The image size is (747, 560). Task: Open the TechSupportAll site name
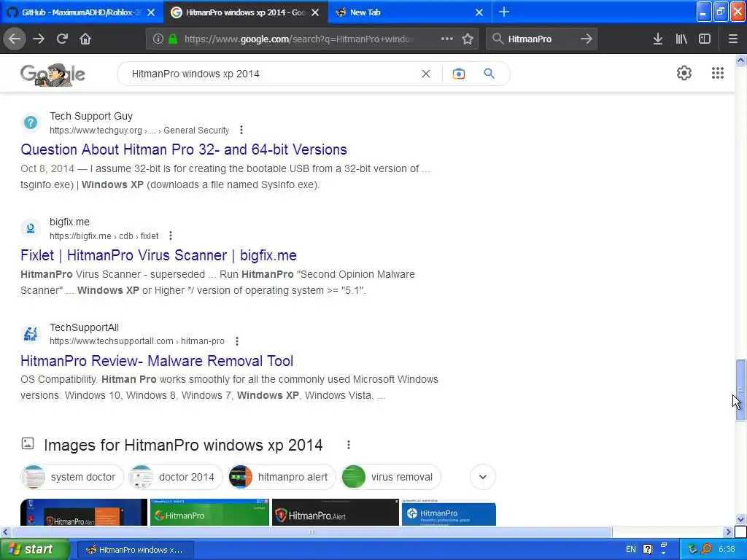(85, 327)
